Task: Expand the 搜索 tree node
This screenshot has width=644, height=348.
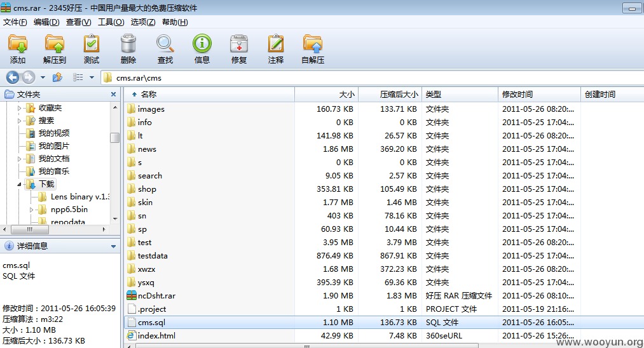Action: [19, 121]
